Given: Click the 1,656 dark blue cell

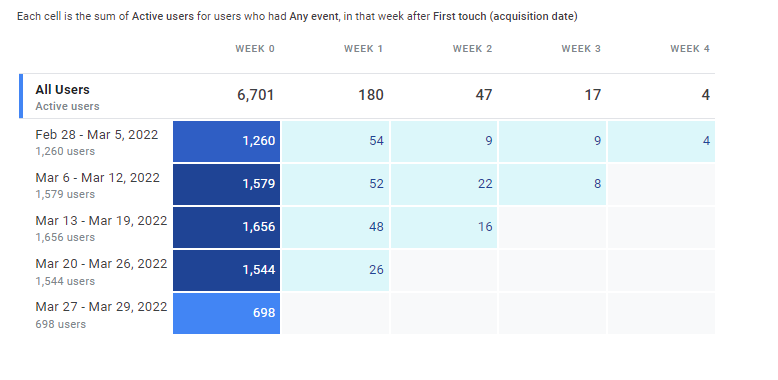Looking at the screenshot, I should coord(226,227).
